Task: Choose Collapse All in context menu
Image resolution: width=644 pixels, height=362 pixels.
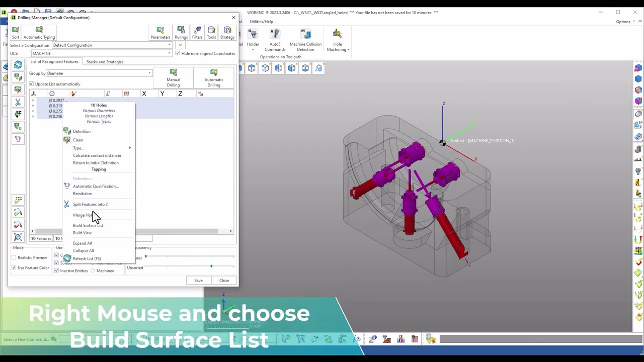Action: pyautogui.click(x=83, y=250)
